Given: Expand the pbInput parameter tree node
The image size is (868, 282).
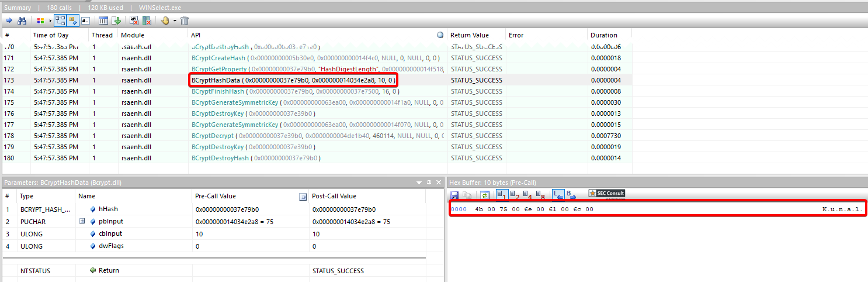Looking at the screenshot, I should click(x=82, y=222).
